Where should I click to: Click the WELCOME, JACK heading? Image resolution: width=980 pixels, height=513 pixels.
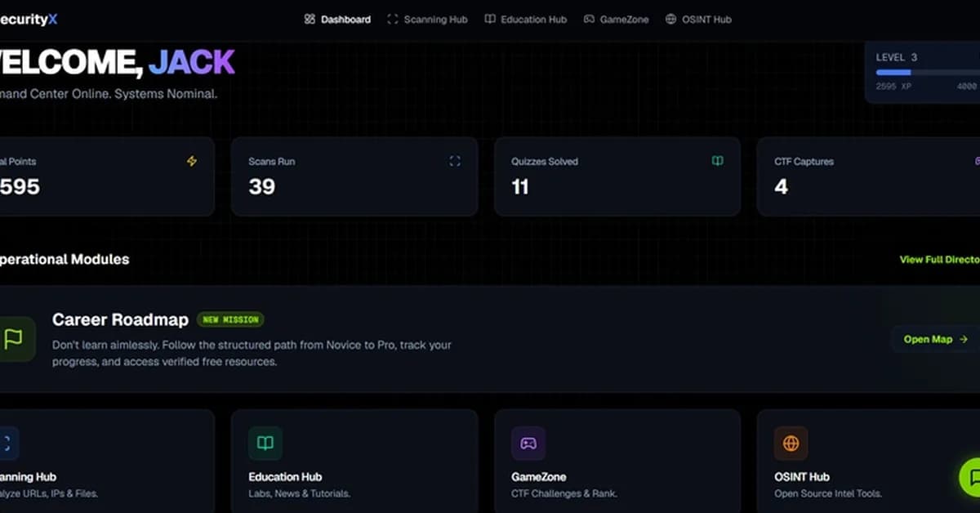pos(118,63)
